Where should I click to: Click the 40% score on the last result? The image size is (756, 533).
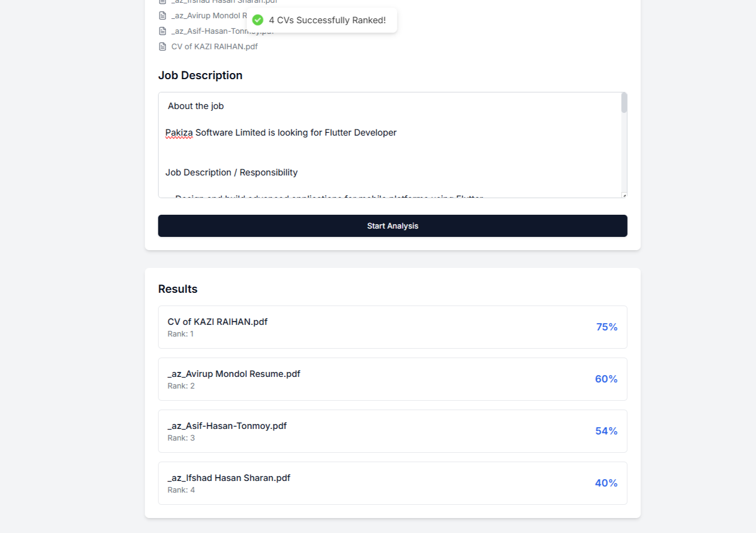click(x=607, y=483)
